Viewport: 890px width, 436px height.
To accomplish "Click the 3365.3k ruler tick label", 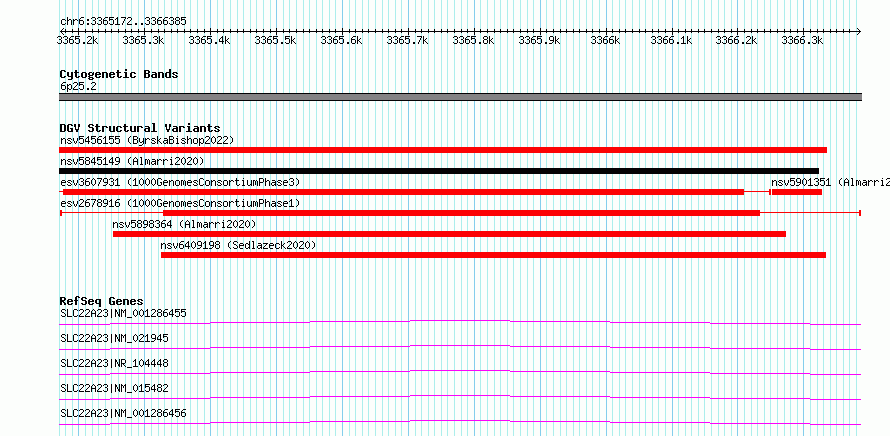I will pyautogui.click(x=144, y=40).
